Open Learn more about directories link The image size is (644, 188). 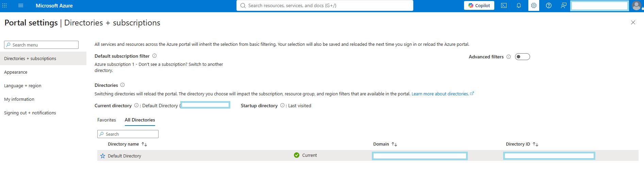coord(443,94)
